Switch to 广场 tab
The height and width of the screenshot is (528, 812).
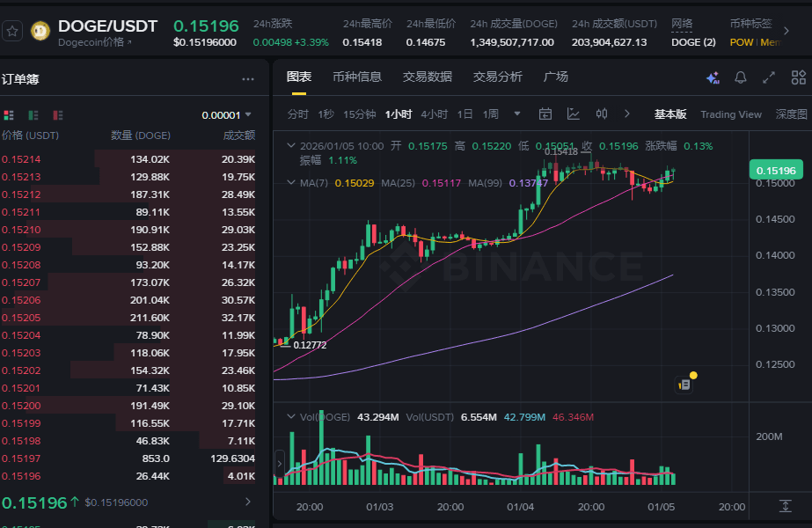point(555,77)
